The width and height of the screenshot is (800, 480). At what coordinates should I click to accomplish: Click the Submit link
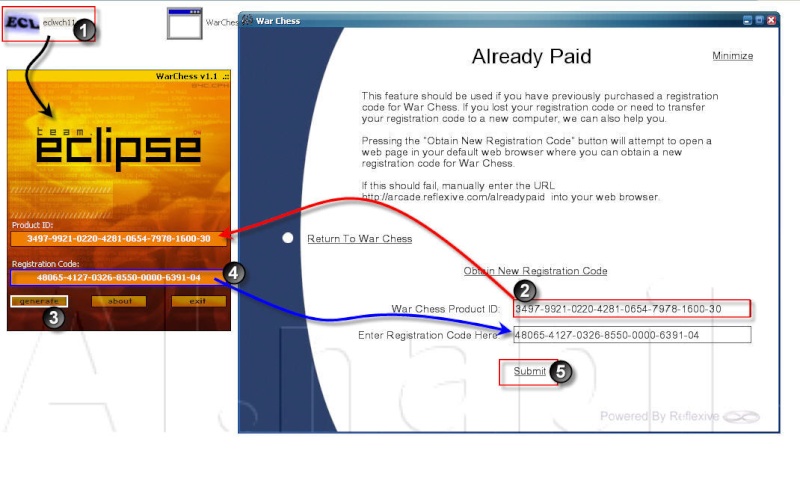point(529,371)
